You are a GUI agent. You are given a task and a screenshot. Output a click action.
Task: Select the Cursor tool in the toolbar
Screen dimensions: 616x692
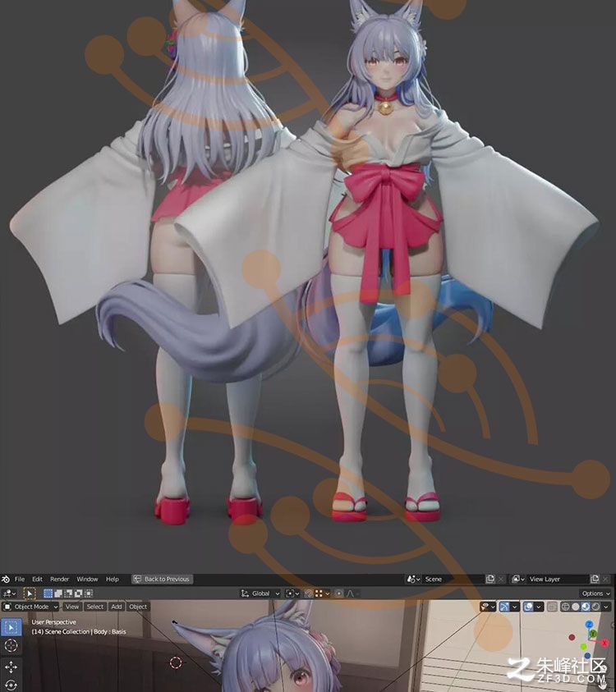[x=11, y=646]
